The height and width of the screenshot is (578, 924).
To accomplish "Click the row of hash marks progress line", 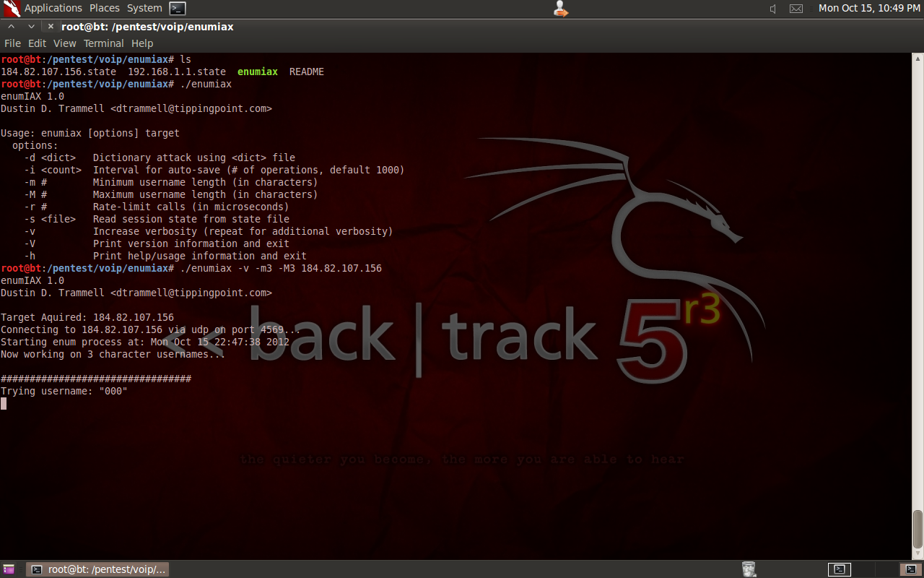I will coord(96,379).
